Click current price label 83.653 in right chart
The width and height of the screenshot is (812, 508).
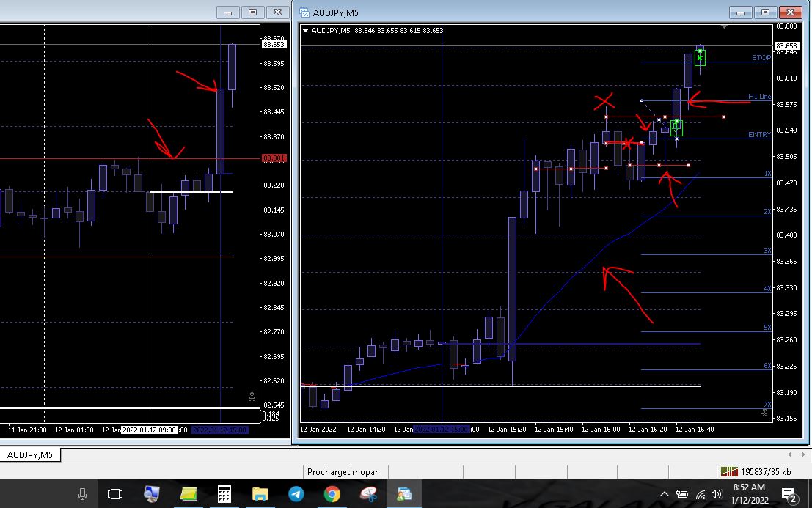(x=786, y=46)
